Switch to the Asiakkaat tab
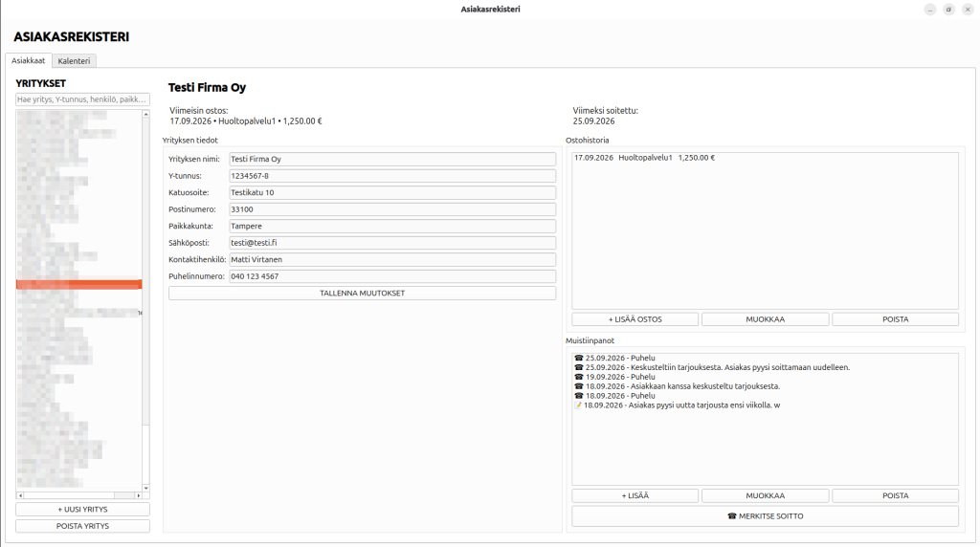Image resolution: width=980 pixels, height=547 pixels. (x=28, y=60)
